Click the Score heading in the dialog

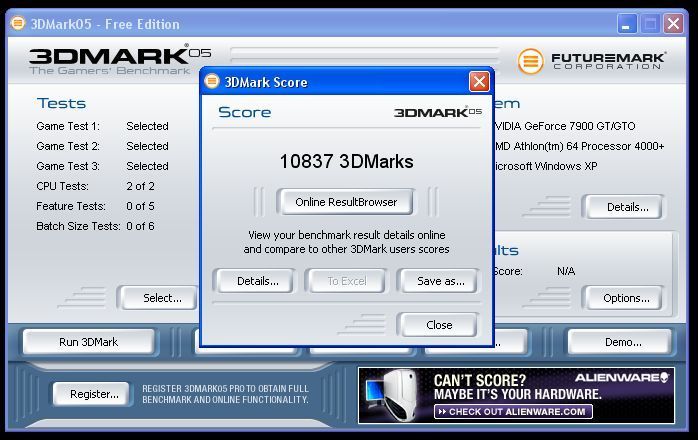[244, 112]
